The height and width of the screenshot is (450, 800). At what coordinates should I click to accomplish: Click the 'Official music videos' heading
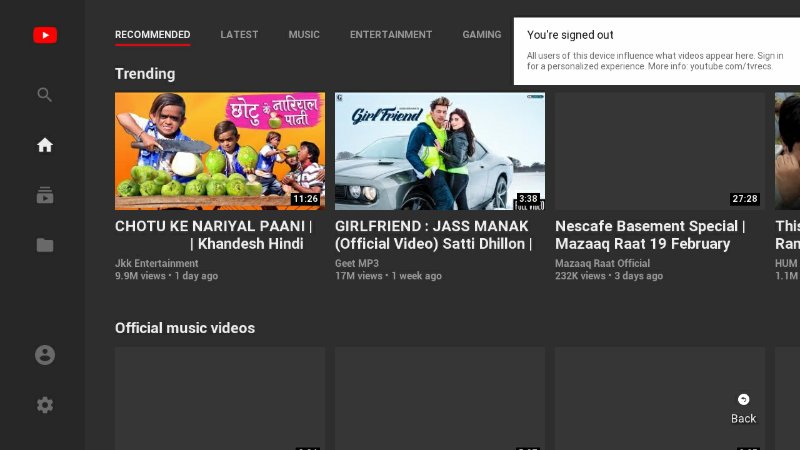point(185,328)
